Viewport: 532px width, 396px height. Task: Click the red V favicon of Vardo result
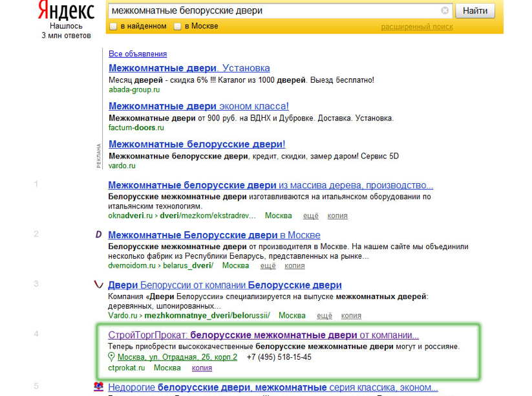click(x=98, y=285)
